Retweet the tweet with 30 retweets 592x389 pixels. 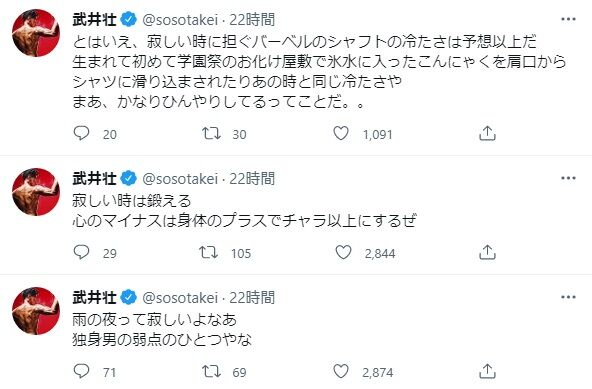pyautogui.click(x=211, y=133)
